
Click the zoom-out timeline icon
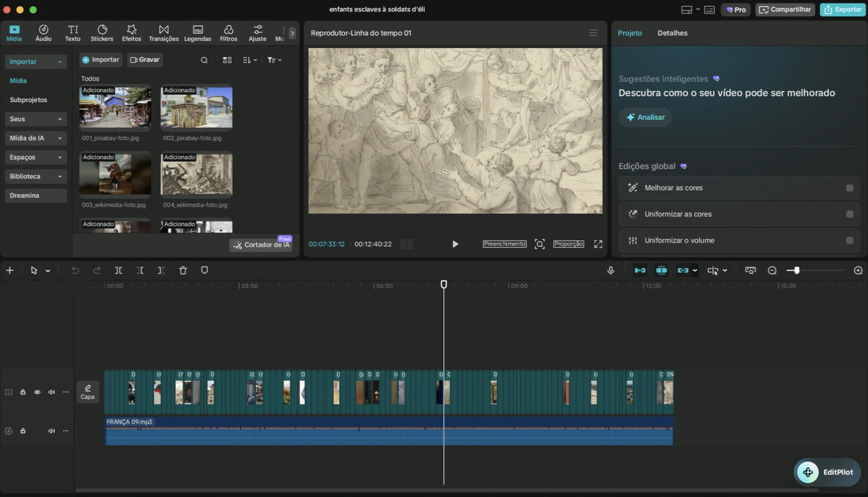772,270
